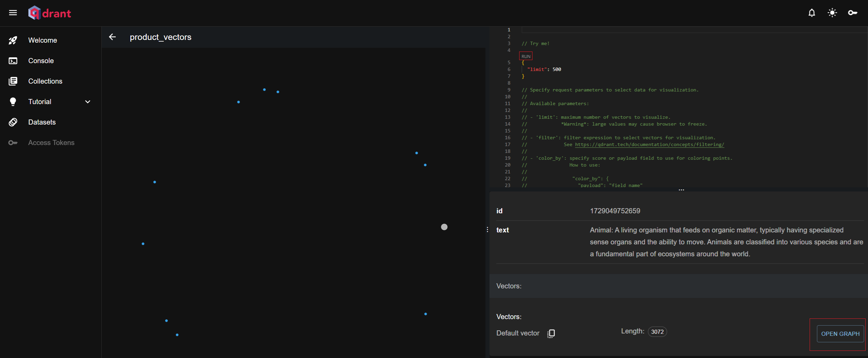Open the hamburger navigation menu
The image size is (868, 358).
point(13,13)
